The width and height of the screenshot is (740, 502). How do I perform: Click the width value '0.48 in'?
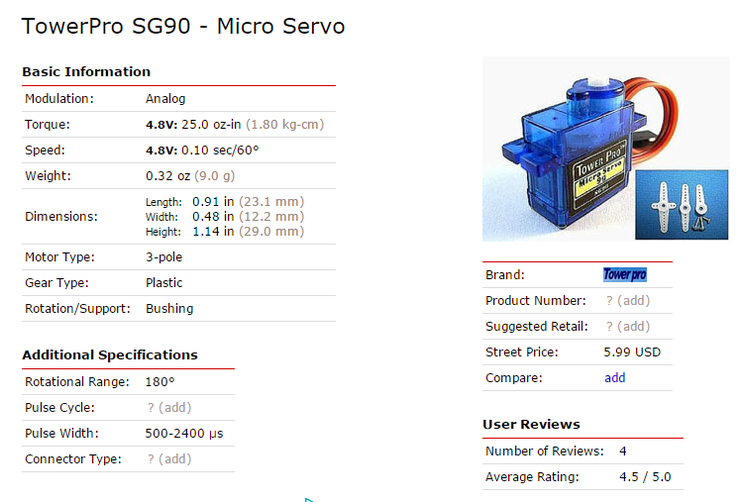tap(213, 217)
